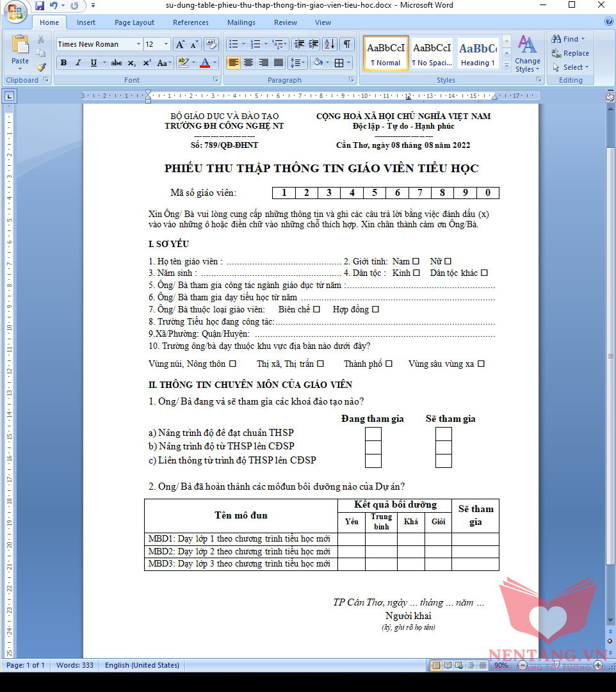The height and width of the screenshot is (692, 616).
Task: Apply the Heading 1 style
Action: [478, 54]
